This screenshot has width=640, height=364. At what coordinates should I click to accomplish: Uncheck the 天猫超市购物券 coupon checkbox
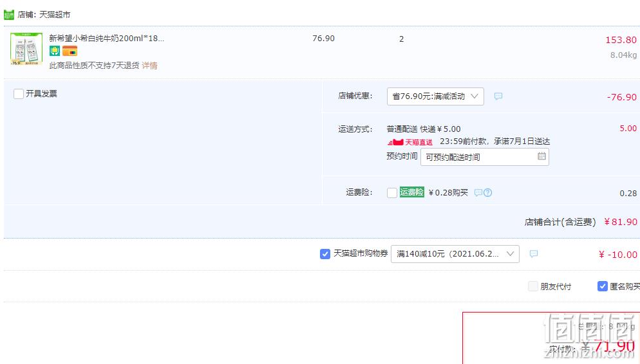tap(325, 254)
